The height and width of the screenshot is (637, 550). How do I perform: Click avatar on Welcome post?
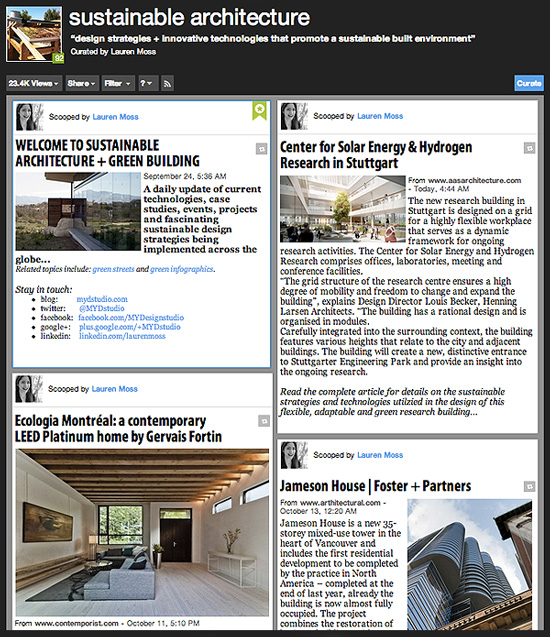click(x=29, y=117)
